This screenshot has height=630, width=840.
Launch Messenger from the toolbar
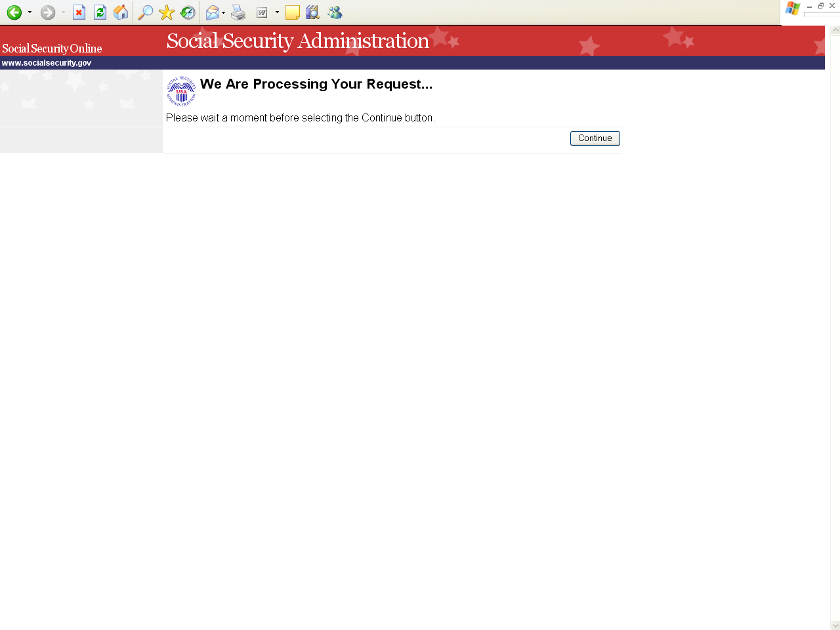pos(335,12)
